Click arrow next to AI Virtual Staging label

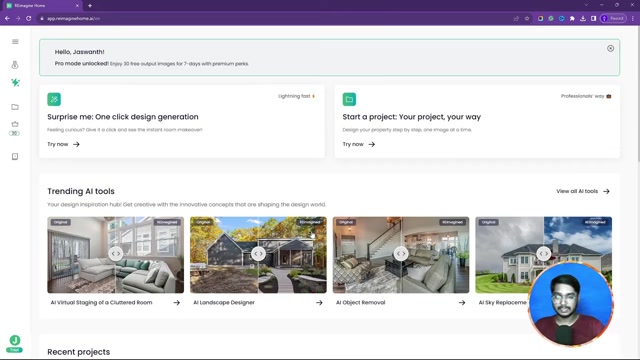176,302
